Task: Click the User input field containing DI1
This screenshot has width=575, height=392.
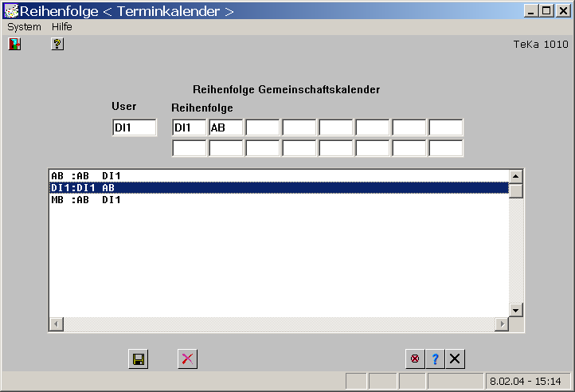Action: click(x=134, y=127)
